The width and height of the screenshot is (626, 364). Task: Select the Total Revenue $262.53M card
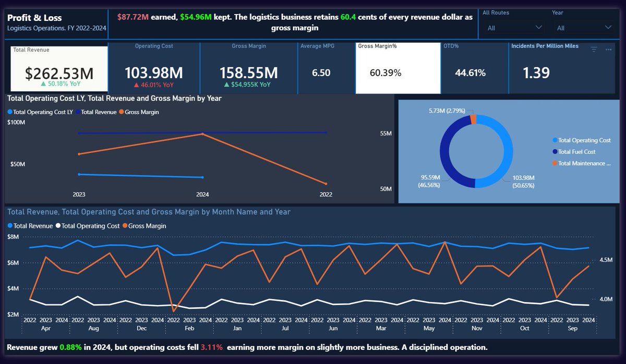pyautogui.click(x=59, y=68)
